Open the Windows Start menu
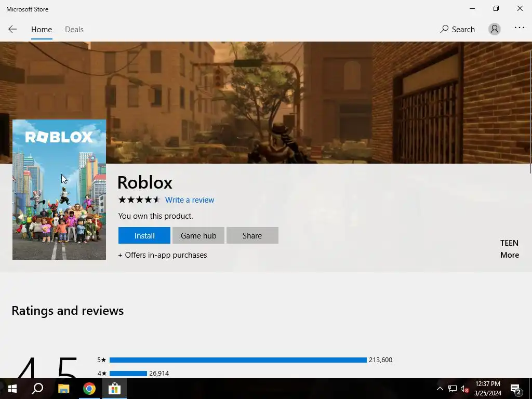This screenshot has width=532, height=399. [12, 389]
